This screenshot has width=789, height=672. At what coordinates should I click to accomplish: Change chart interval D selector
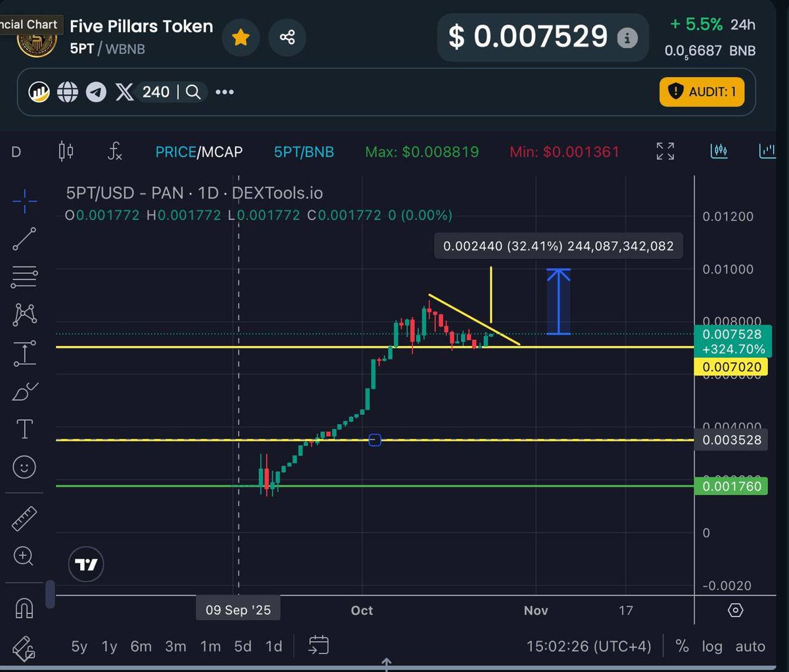tap(16, 152)
